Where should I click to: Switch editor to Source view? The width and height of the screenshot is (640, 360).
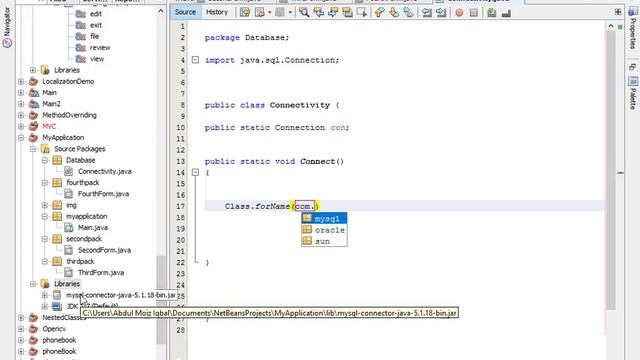pyautogui.click(x=185, y=12)
